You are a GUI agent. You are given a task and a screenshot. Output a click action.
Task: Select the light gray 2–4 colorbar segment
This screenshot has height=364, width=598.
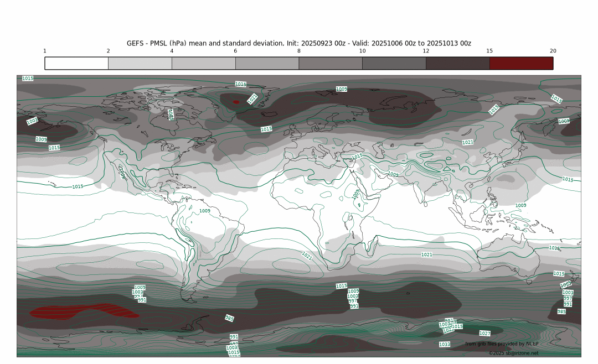140,63
